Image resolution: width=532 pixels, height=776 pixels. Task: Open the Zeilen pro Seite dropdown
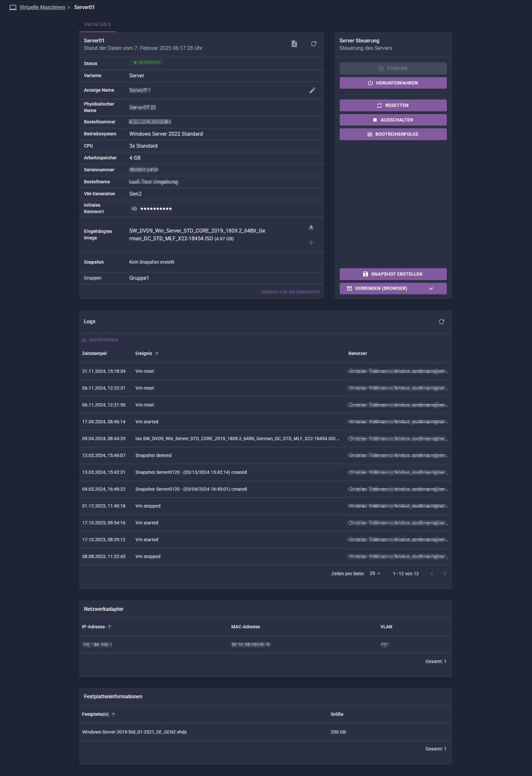pyautogui.click(x=375, y=573)
